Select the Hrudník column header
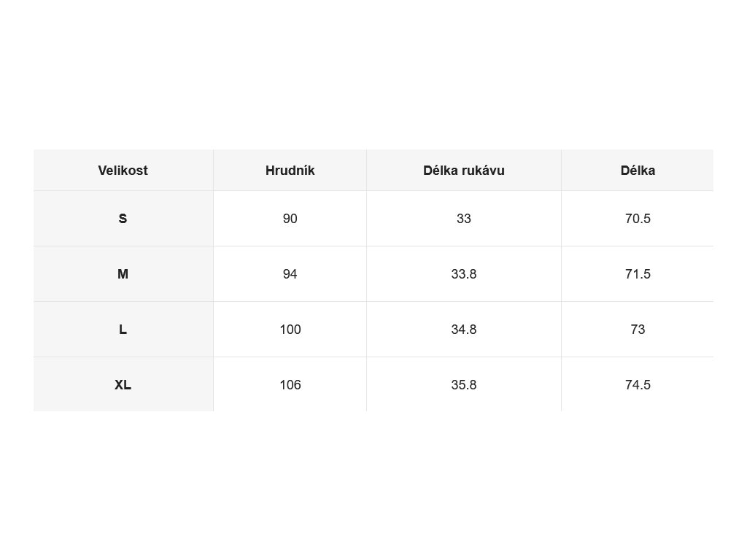The image size is (747, 560). (x=290, y=171)
